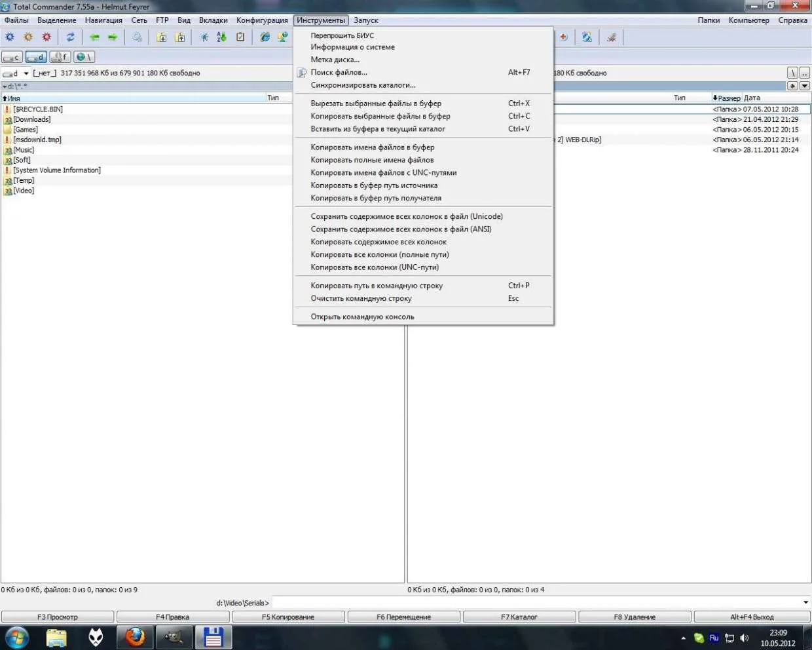The height and width of the screenshot is (650, 812).
Task: Click the Ru language indicator in tray
Action: [714, 638]
